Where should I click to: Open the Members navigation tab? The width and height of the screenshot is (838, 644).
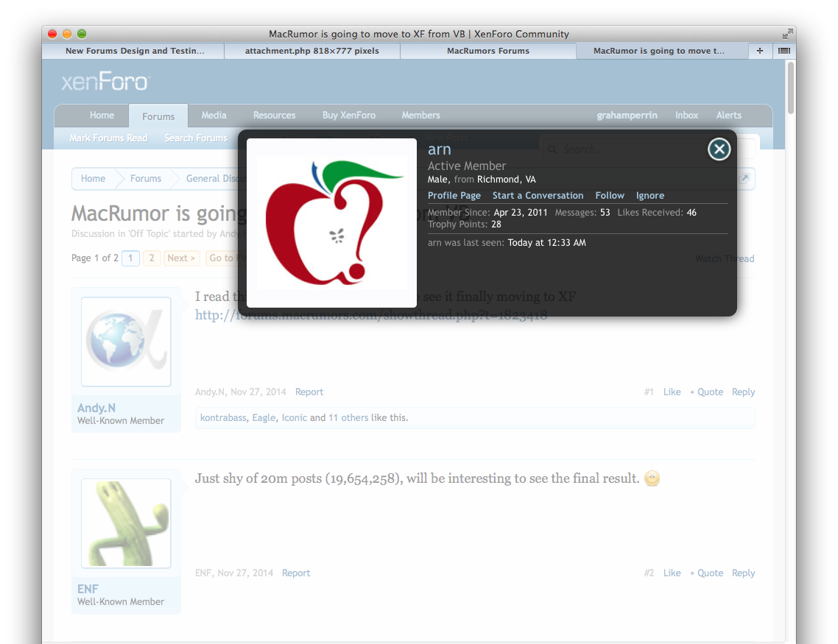(420, 116)
